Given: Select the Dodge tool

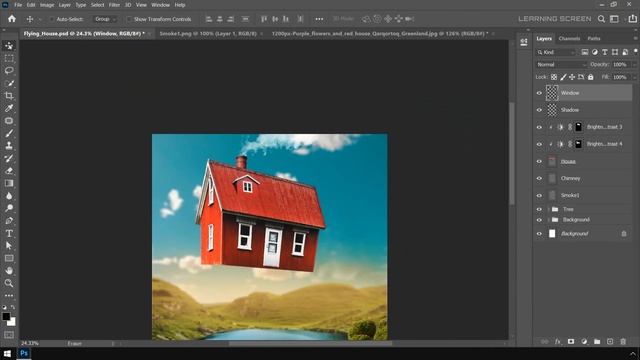Looking at the screenshot, I should [9, 208].
